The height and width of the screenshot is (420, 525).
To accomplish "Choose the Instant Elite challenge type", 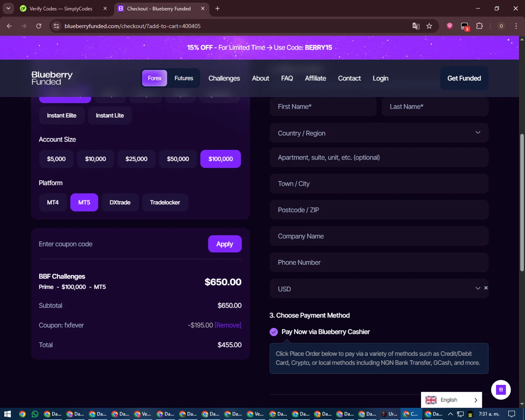I will [62, 115].
